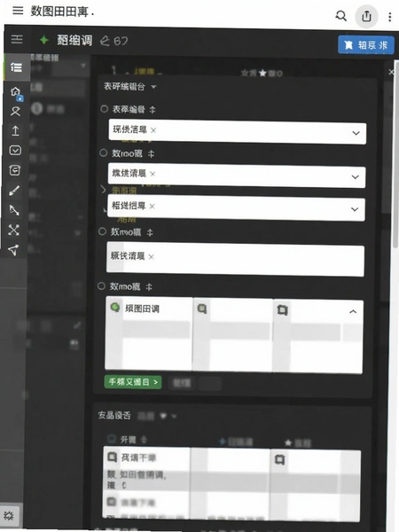Click the green button below thumbnail grid

pos(133,382)
